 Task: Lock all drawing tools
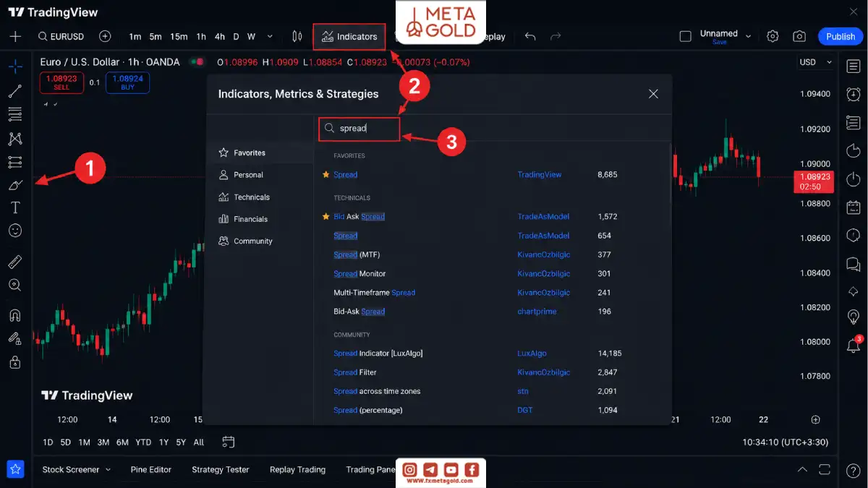(x=15, y=362)
